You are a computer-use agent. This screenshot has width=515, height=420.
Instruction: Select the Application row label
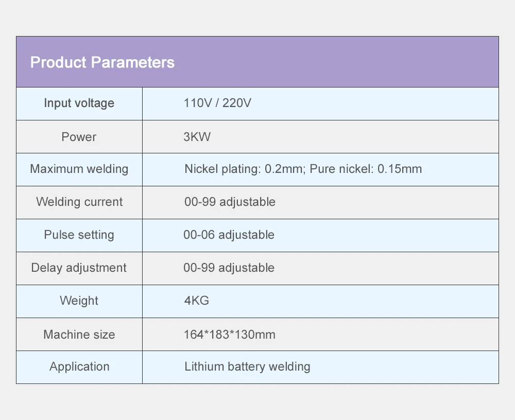pyautogui.click(x=79, y=366)
